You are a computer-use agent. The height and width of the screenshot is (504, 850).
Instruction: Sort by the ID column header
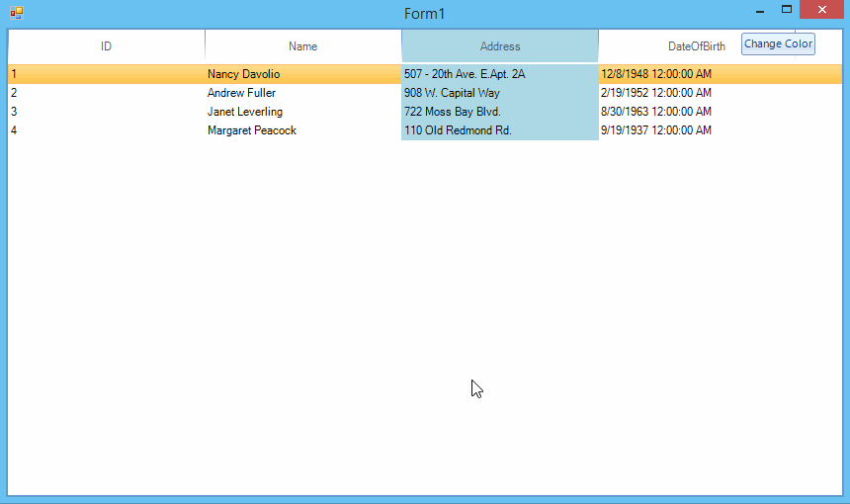point(106,45)
